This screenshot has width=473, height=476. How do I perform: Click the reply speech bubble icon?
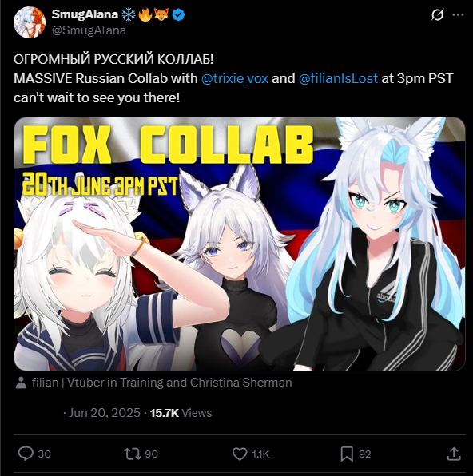(26, 454)
